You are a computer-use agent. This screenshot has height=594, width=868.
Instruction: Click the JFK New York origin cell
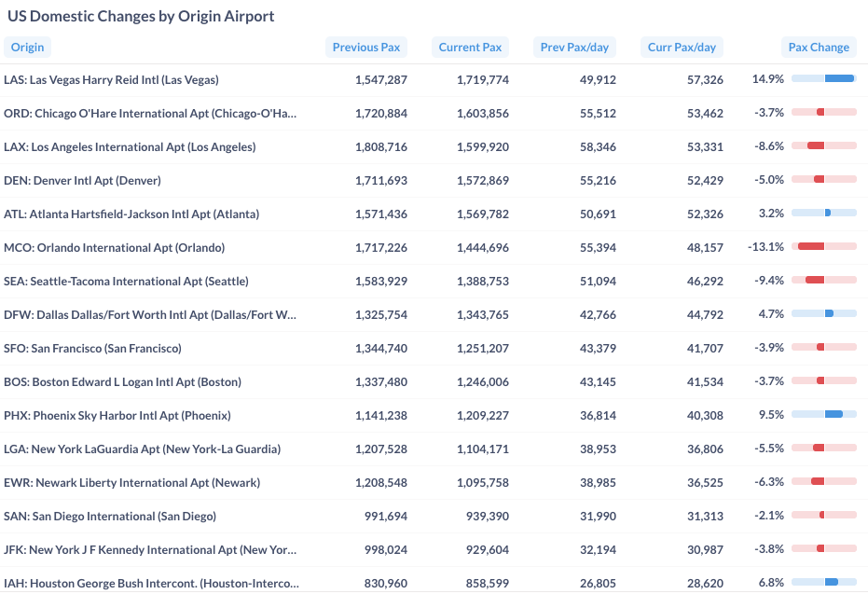click(x=150, y=550)
